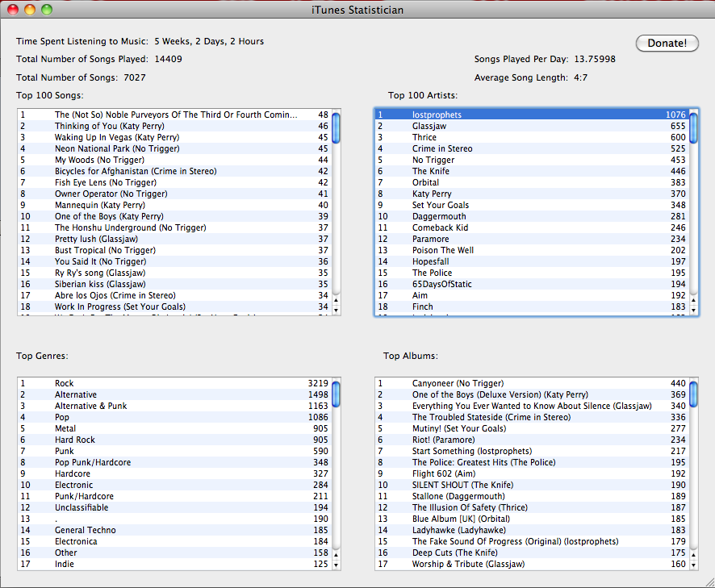Select the General Techno genre row

pos(174,530)
